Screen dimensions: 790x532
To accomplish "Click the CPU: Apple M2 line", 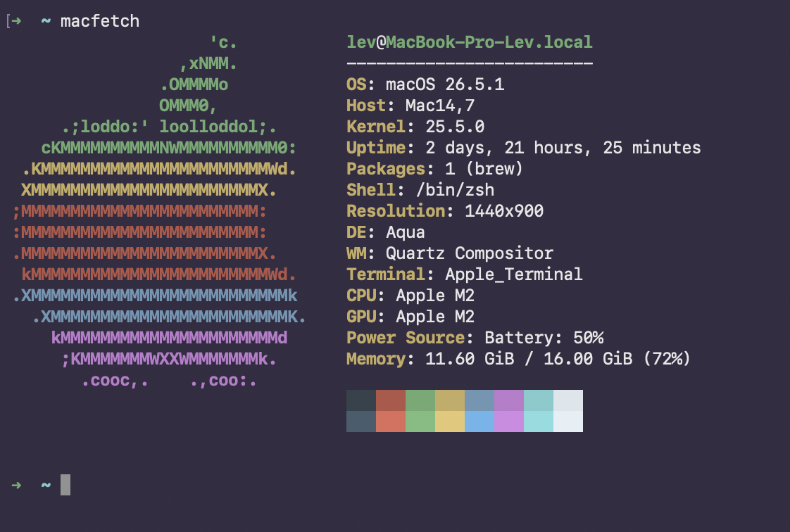I will [x=410, y=296].
